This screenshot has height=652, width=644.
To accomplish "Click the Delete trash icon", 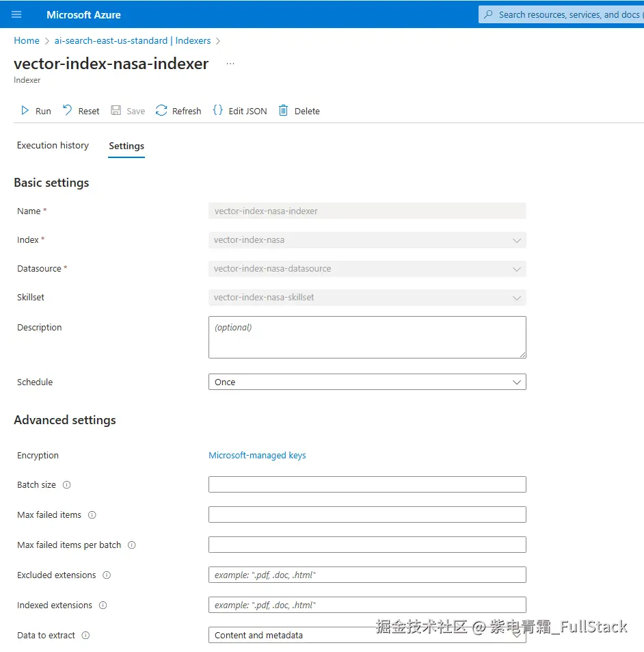I will point(283,110).
